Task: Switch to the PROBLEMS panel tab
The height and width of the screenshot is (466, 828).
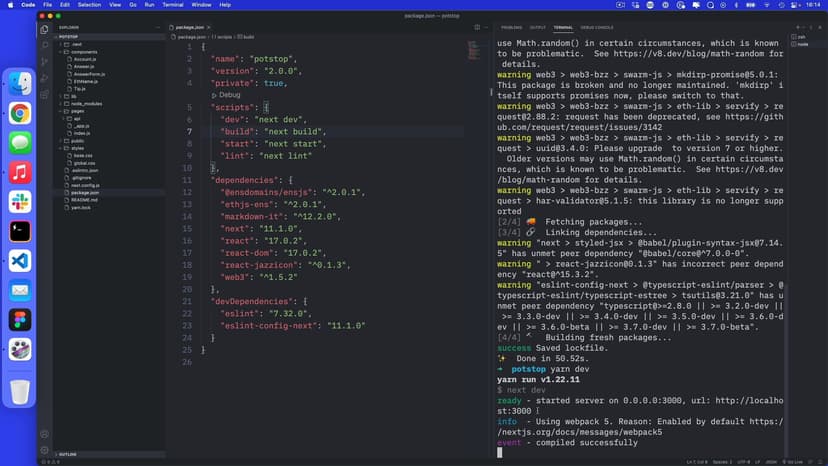Action: 511,27
